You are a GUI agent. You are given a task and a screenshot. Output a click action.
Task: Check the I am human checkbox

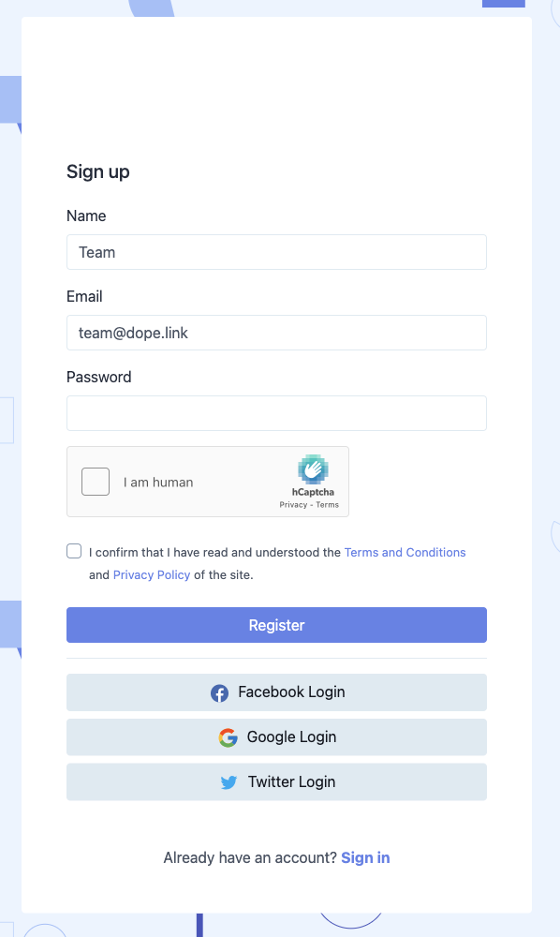tap(96, 482)
